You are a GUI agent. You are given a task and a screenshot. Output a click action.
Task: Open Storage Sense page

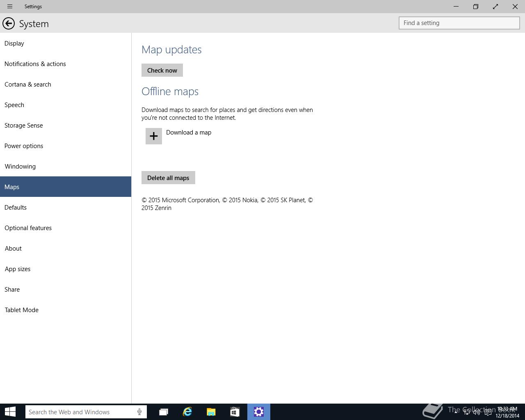[x=66, y=125]
